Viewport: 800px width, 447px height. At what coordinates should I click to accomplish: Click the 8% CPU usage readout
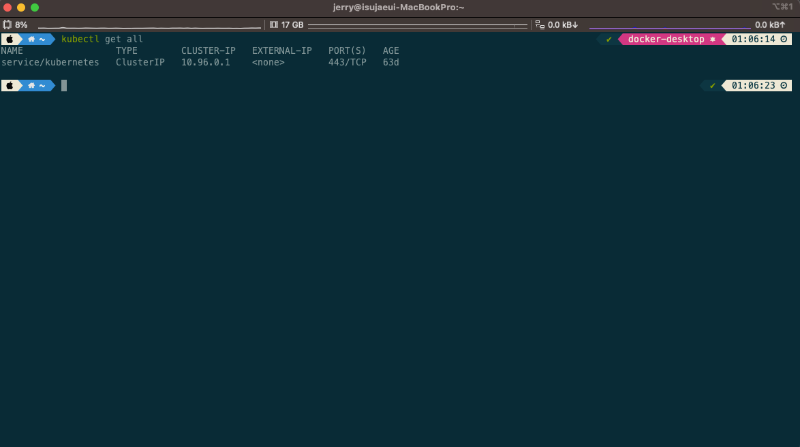(x=21, y=24)
